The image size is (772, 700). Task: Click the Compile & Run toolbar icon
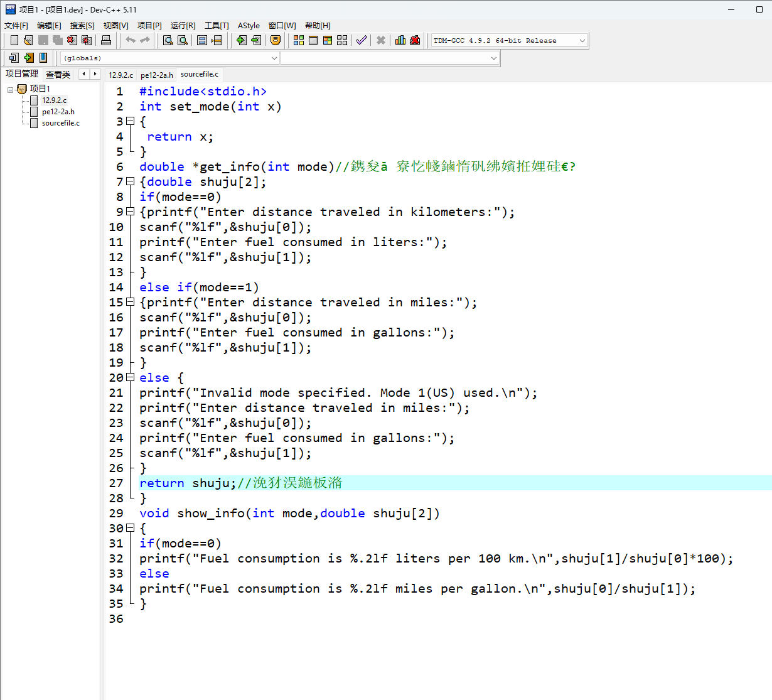pos(328,40)
